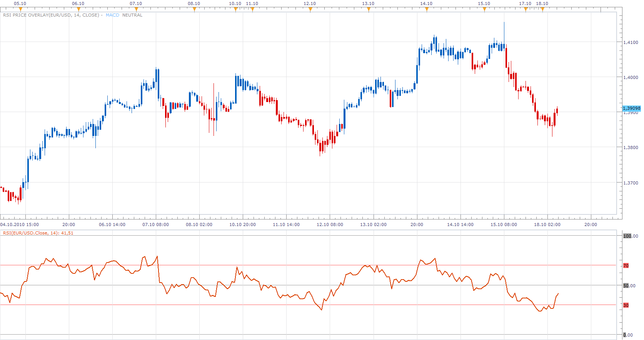Click the 08.10 02:00 time label

[199, 224]
